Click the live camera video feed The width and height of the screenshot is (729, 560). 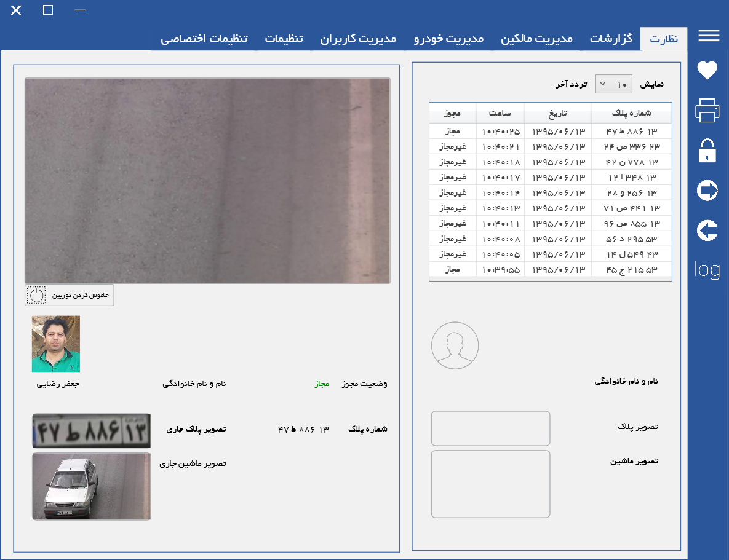point(207,181)
